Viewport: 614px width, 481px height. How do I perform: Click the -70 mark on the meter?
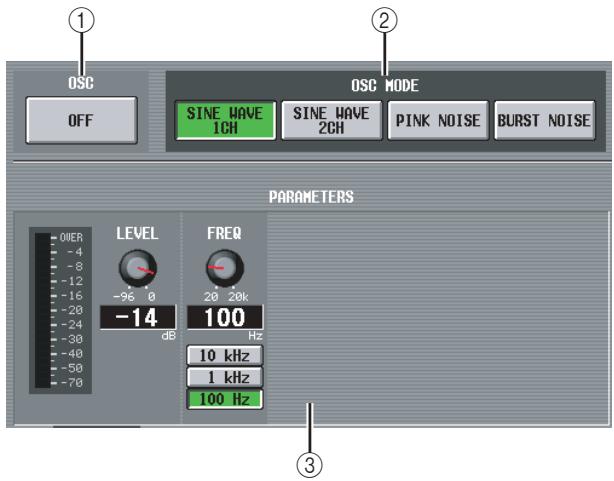(72, 382)
